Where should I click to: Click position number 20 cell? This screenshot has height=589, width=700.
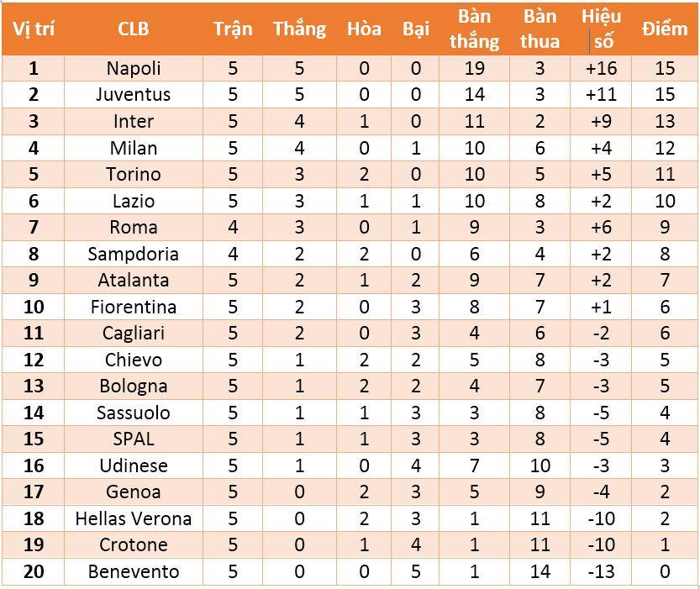tap(34, 571)
